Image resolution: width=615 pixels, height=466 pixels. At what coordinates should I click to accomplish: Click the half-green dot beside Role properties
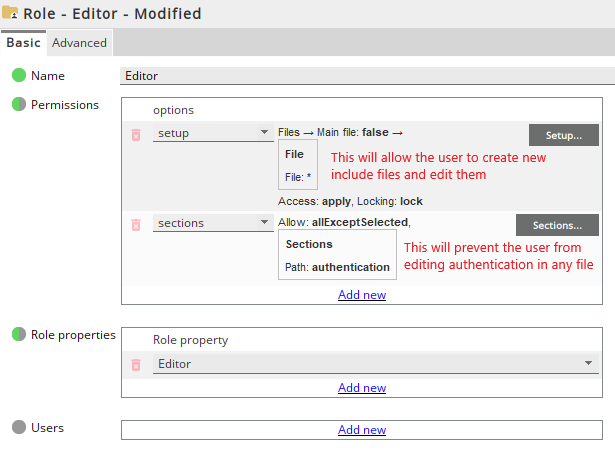pos(19,334)
